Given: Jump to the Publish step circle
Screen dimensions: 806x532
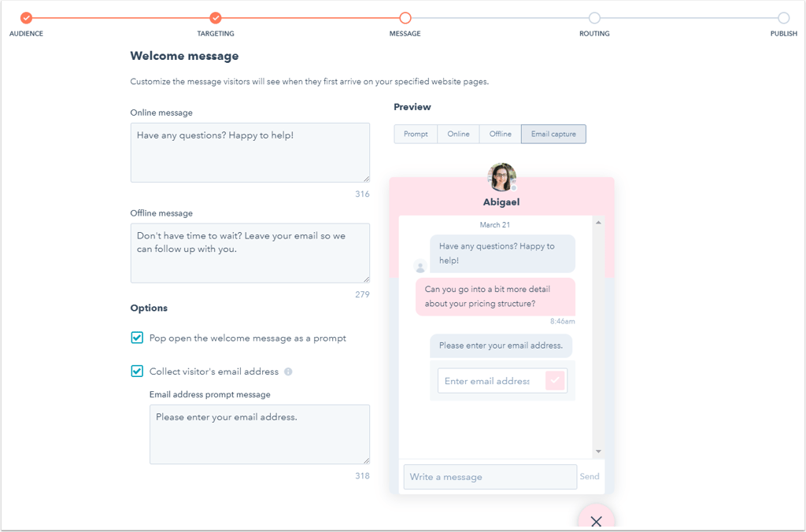Looking at the screenshot, I should tap(783, 18).
